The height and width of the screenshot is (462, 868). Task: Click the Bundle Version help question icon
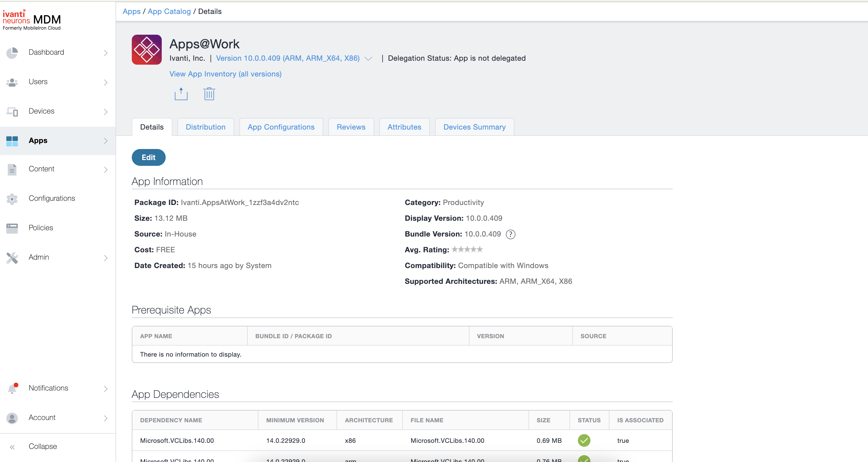click(510, 234)
